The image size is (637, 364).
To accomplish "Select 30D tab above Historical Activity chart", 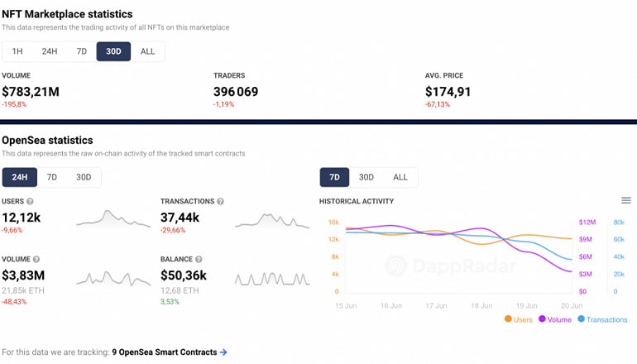I will pyautogui.click(x=366, y=177).
